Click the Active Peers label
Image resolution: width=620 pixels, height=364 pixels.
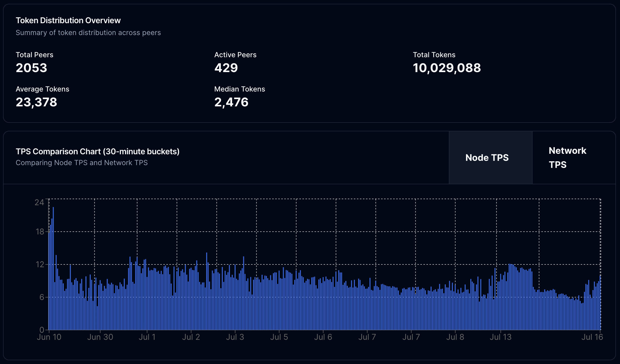(x=235, y=55)
